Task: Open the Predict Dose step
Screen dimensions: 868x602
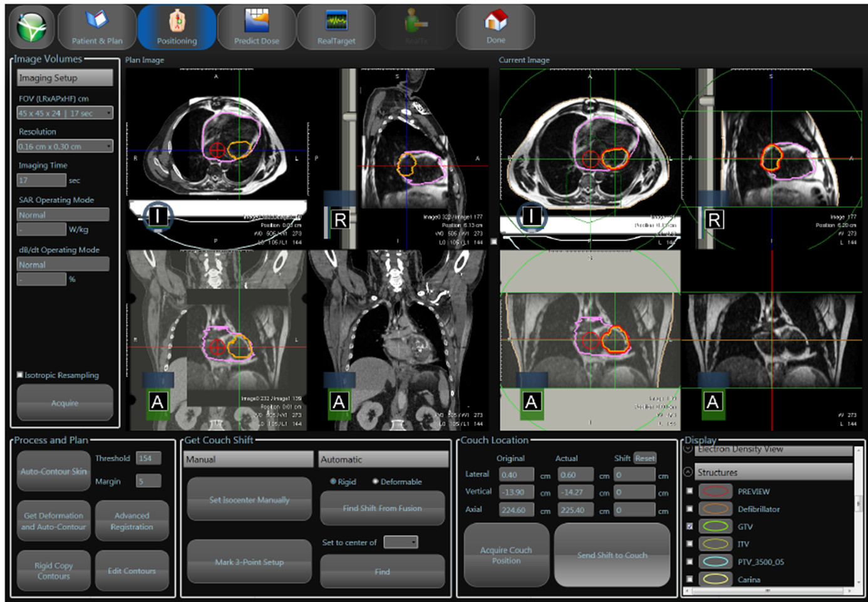Action: 256,28
